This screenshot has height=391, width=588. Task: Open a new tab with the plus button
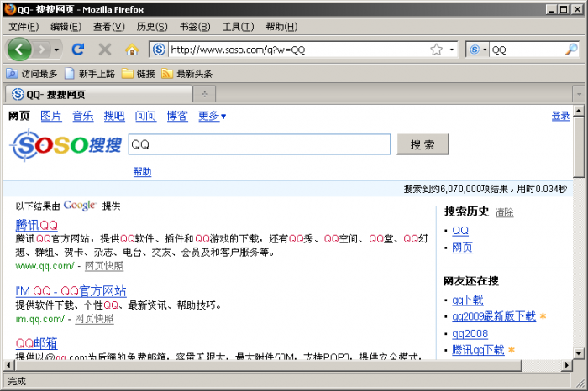204,94
